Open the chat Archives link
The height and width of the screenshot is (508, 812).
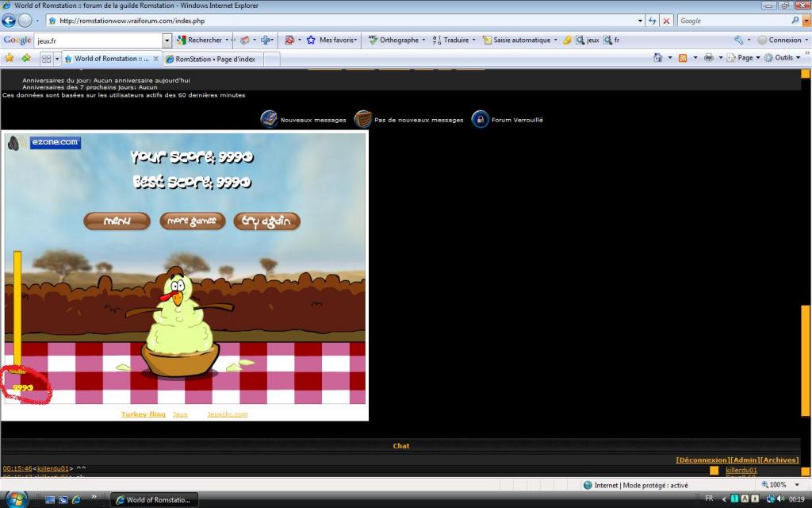(780, 460)
